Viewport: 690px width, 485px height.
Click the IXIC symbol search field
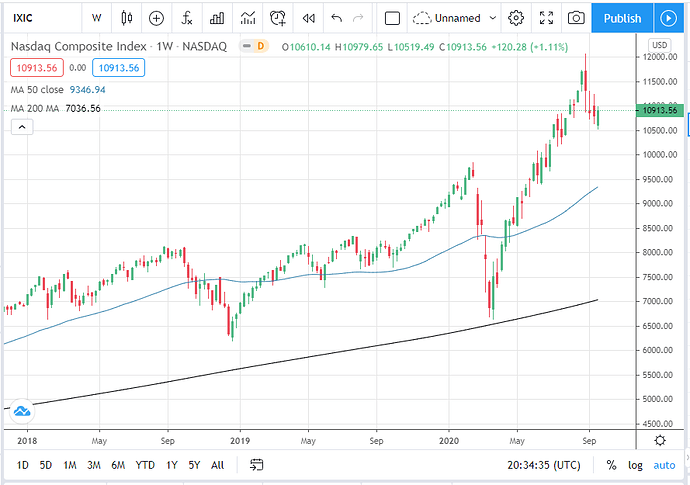click(42, 18)
